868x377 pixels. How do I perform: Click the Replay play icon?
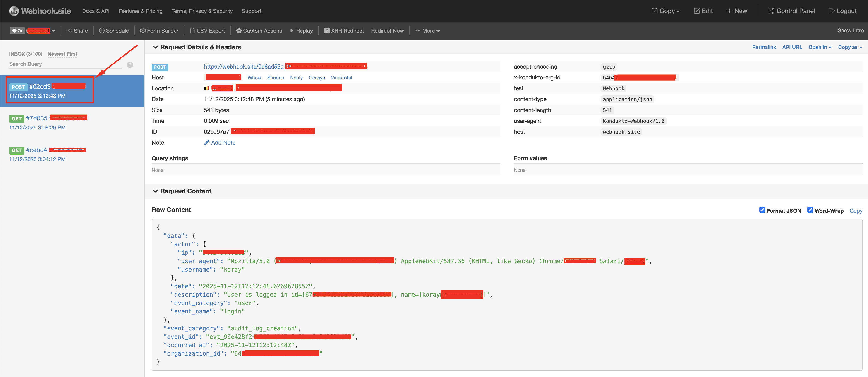coord(292,31)
